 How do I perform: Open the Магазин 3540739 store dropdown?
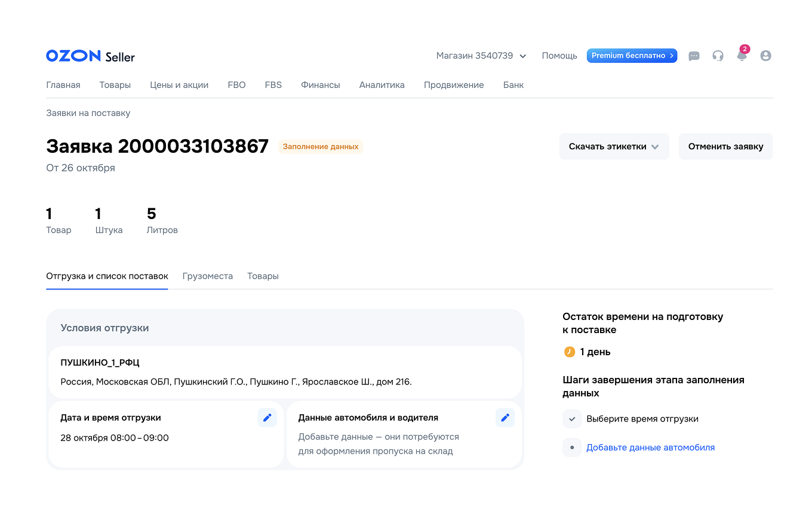tap(481, 56)
